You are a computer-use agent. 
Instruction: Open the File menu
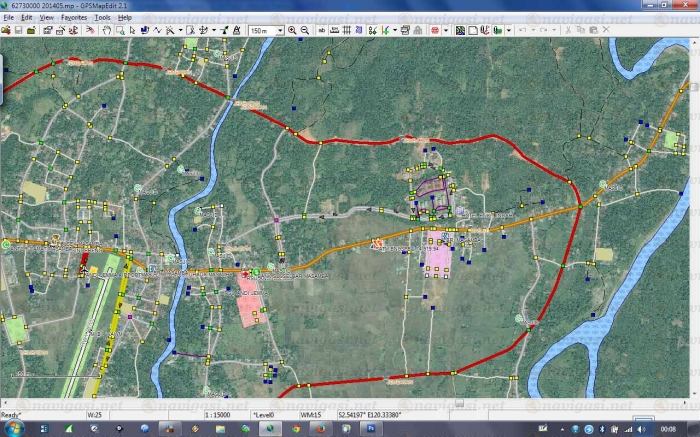click(x=8, y=18)
